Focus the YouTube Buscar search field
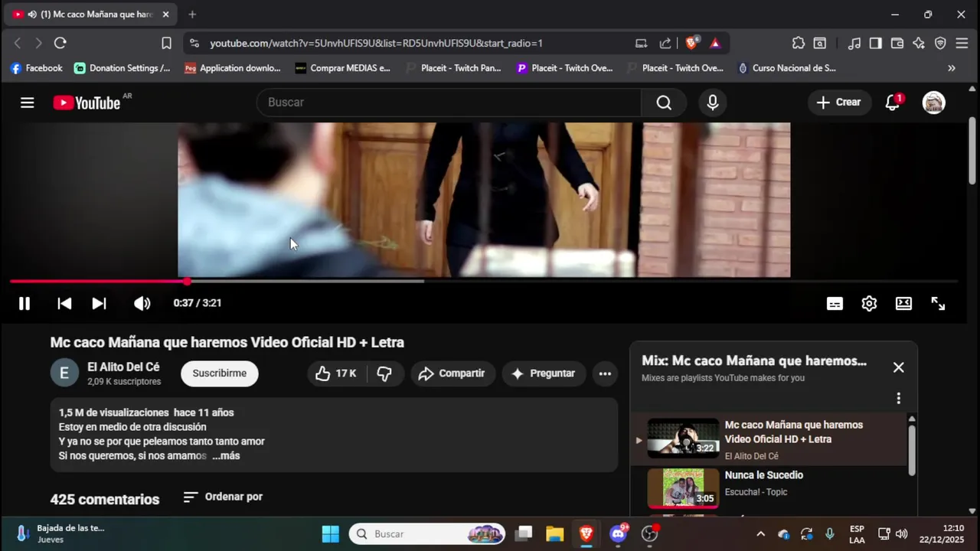The width and height of the screenshot is (980, 551). [x=449, y=103]
